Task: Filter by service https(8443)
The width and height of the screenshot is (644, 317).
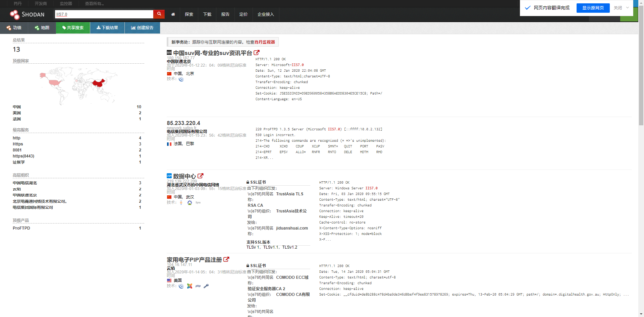Action: pyautogui.click(x=23, y=156)
